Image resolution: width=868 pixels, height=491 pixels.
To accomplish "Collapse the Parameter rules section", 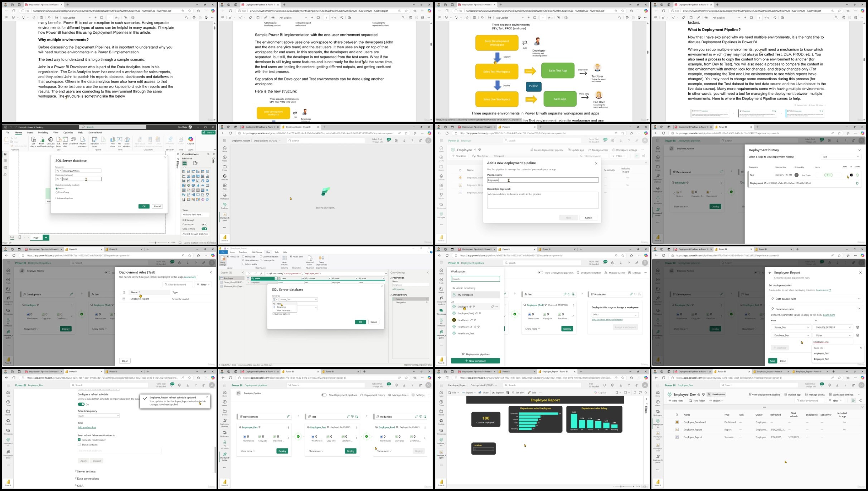I will tap(859, 309).
